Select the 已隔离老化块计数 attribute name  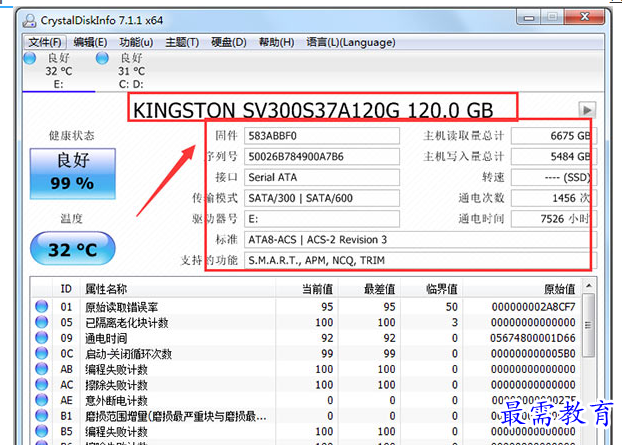pos(127,322)
